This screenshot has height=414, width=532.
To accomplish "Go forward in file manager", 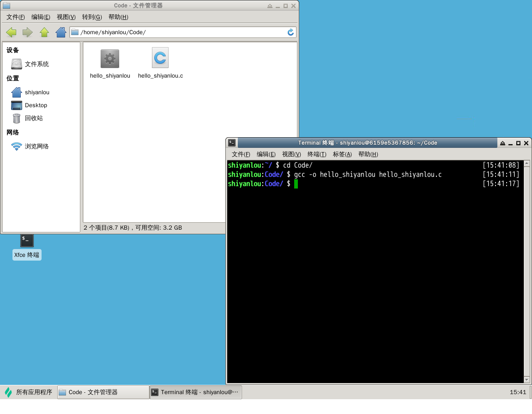I will click(x=28, y=32).
